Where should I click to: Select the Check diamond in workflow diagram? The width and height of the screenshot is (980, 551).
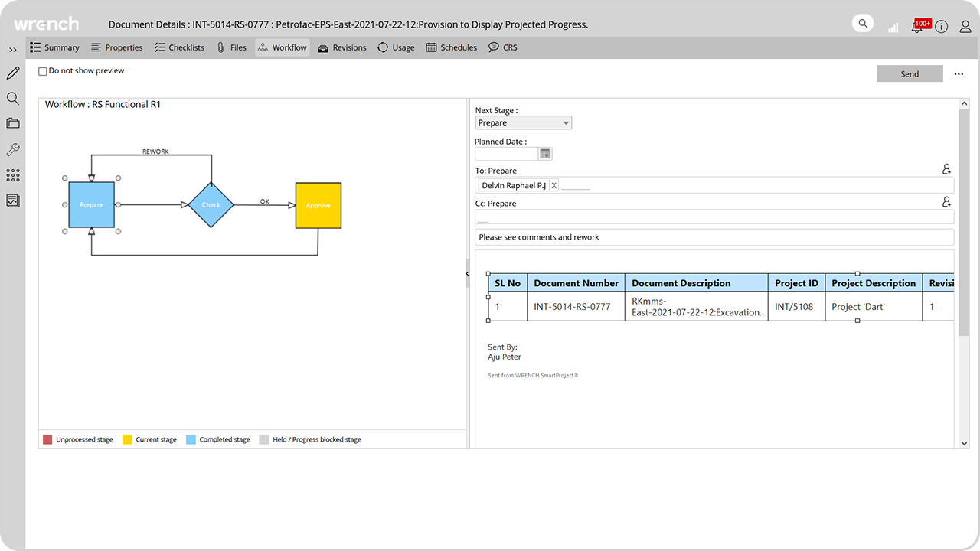[x=211, y=205]
